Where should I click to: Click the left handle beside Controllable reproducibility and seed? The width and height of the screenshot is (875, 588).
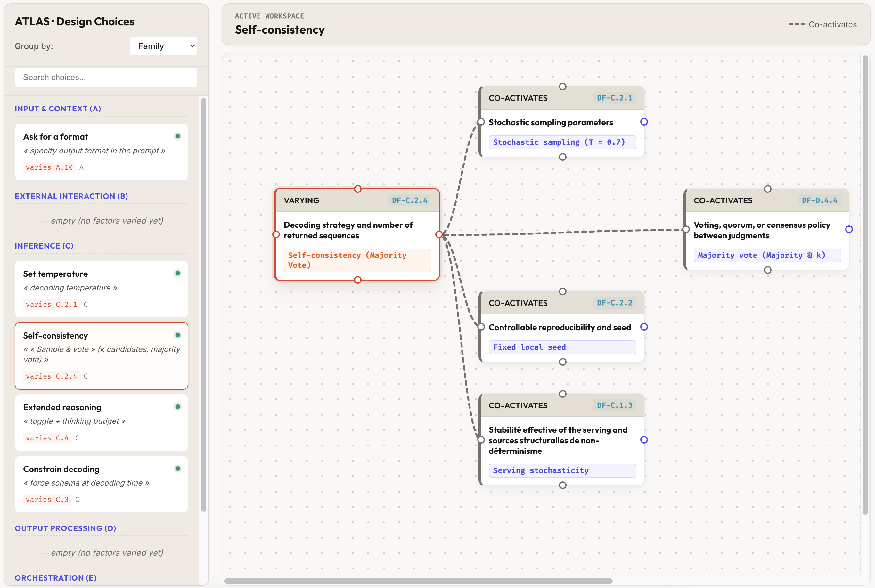(481, 327)
